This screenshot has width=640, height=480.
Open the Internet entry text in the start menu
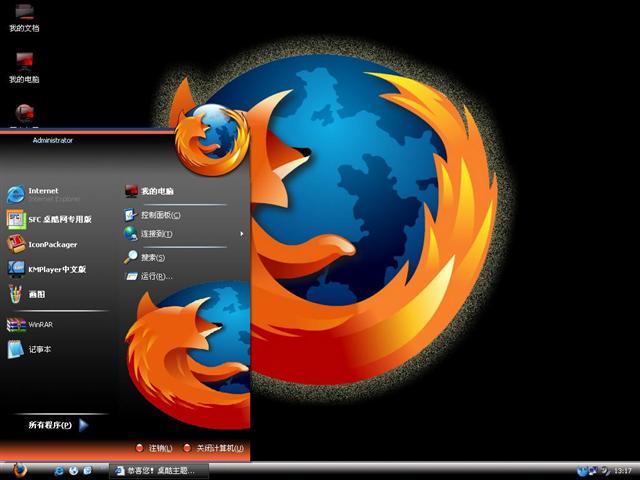click(x=43, y=191)
